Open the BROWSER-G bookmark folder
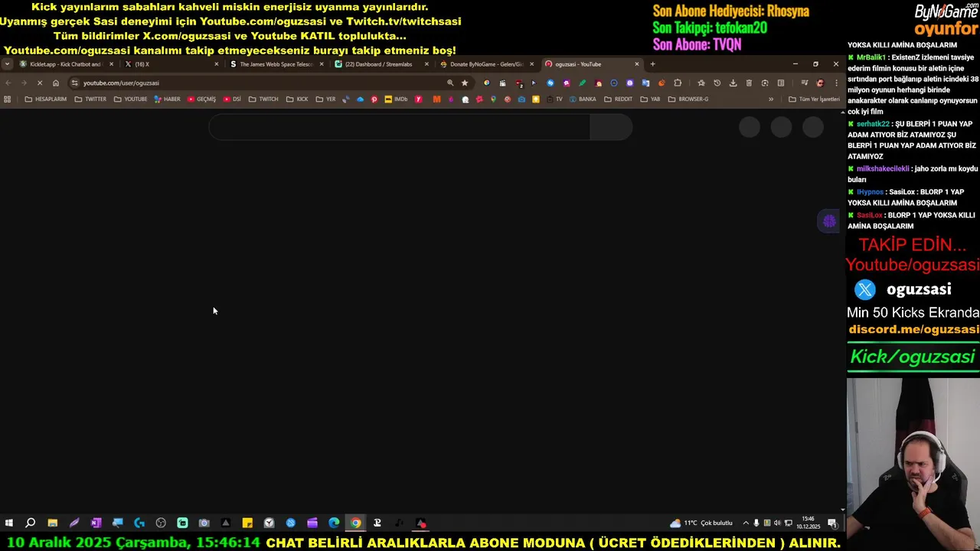Screen dimensions: 980x551 tap(688, 99)
